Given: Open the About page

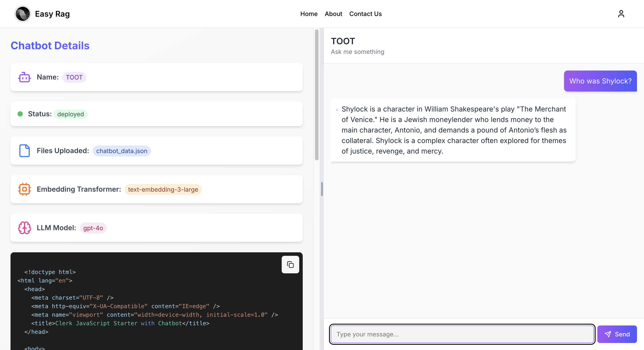Looking at the screenshot, I should [333, 14].
